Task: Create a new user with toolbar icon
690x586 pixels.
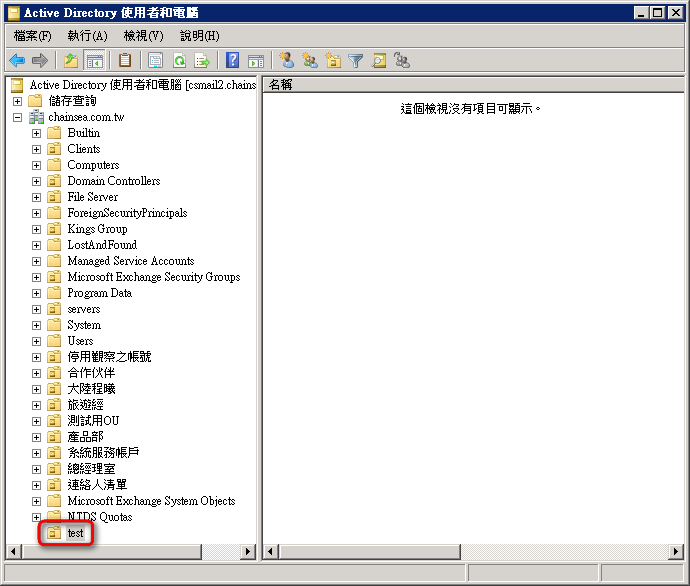Action: click(x=286, y=60)
